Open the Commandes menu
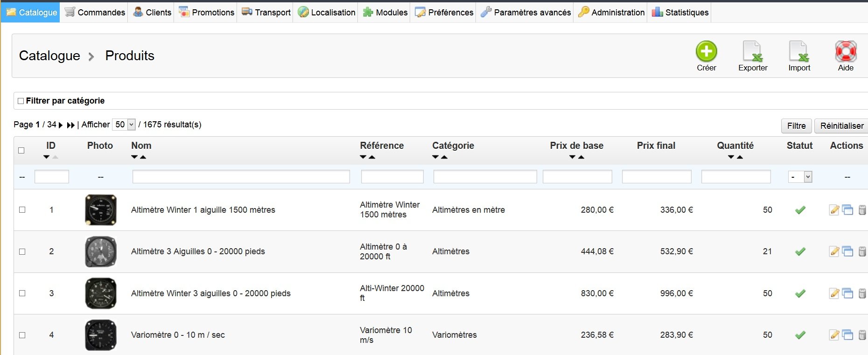The width and height of the screenshot is (868, 355). tap(95, 12)
